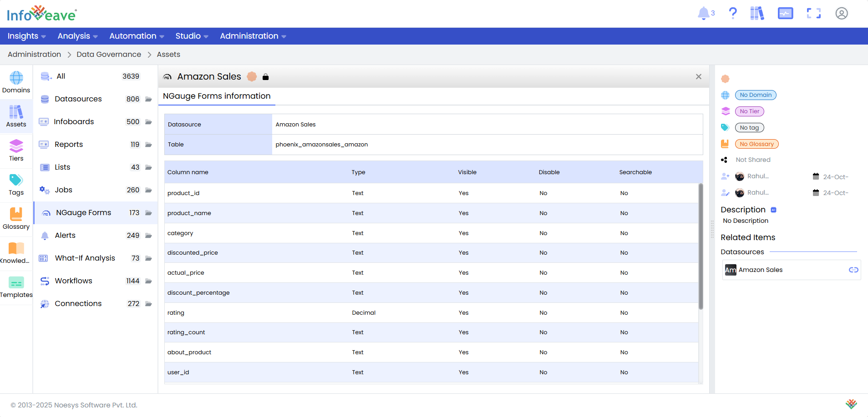Click the Decimal type of rating
Image resolution: width=868 pixels, height=417 pixels.
(x=364, y=313)
